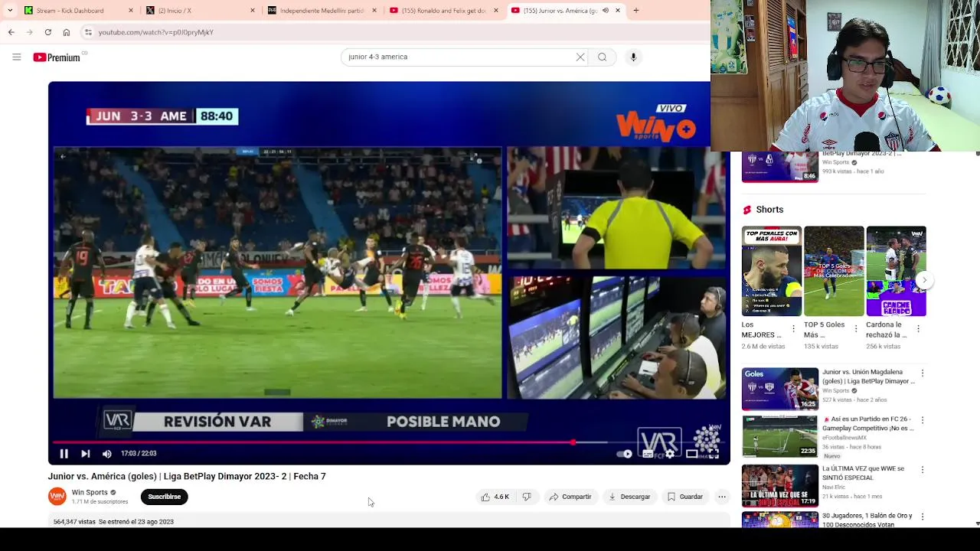Share the video with Compartir
The width and height of the screenshot is (980, 551).
[x=570, y=497]
